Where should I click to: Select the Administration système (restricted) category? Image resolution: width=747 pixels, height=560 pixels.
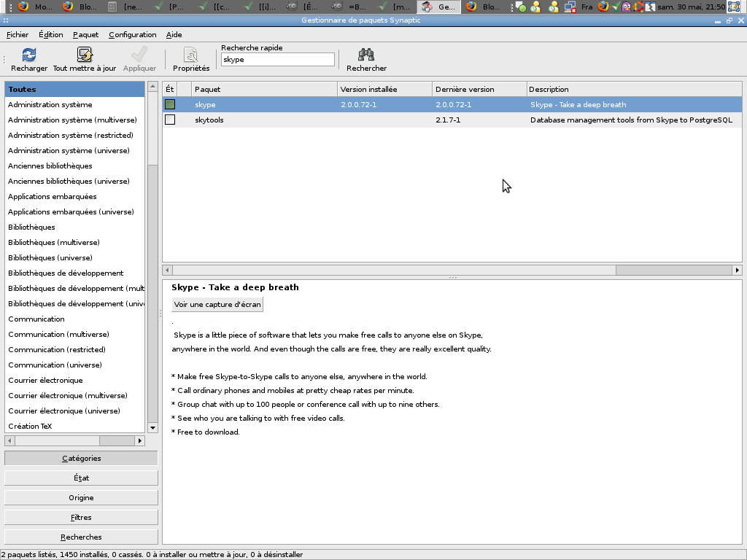75,135
